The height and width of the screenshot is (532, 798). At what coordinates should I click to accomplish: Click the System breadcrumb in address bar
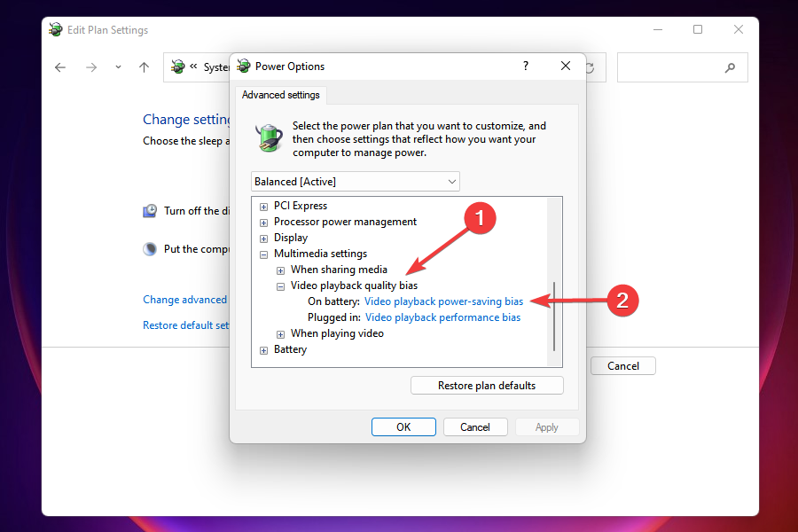click(x=216, y=67)
